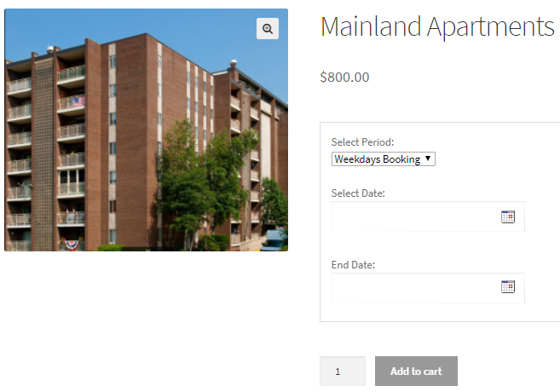Click the Mainland Apartments title
Image resolution: width=560 pixels, height=392 pixels.
437,26
